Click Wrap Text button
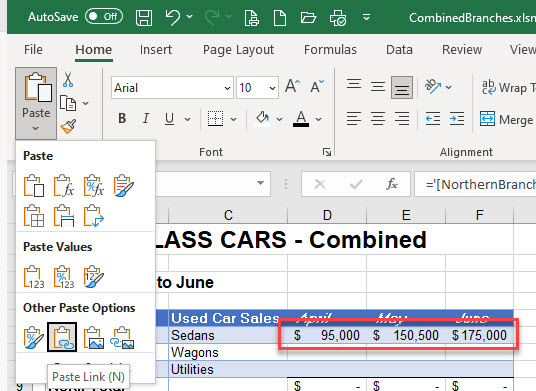536x391 pixels. (x=508, y=87)
